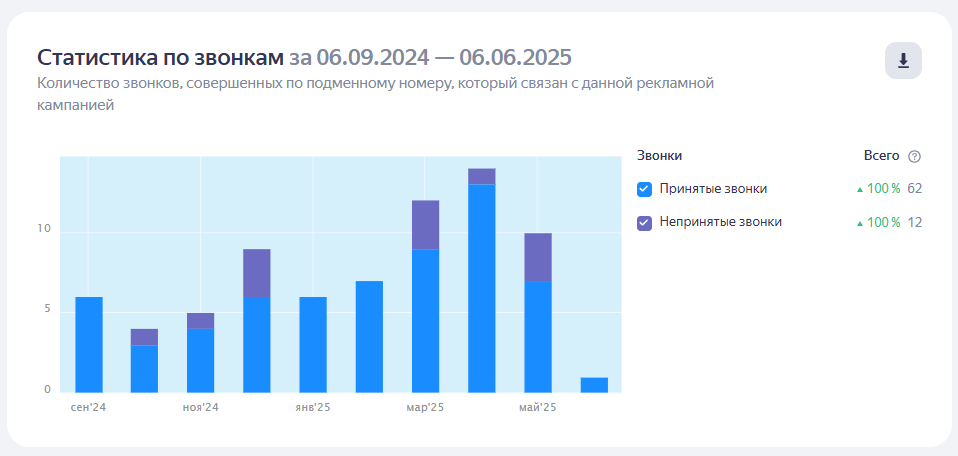Viewport: 958px width, 456px height.
Task: Click the Непринятые звонки legend label
Action: 720,222
